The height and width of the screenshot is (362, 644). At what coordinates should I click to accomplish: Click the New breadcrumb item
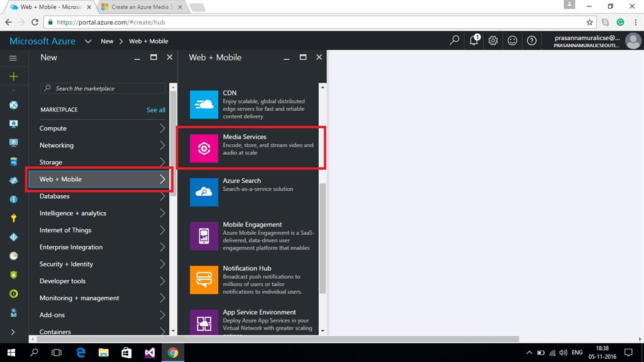pos(107,41)
